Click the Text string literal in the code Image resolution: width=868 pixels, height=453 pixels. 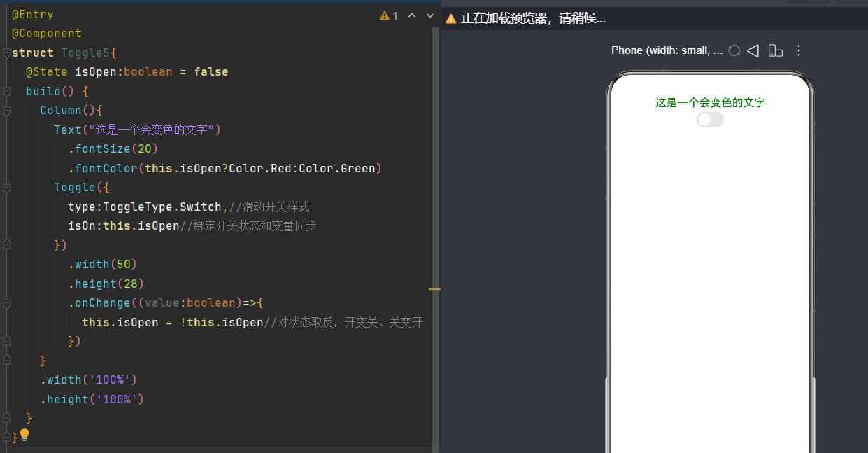(x=152, y=130)
